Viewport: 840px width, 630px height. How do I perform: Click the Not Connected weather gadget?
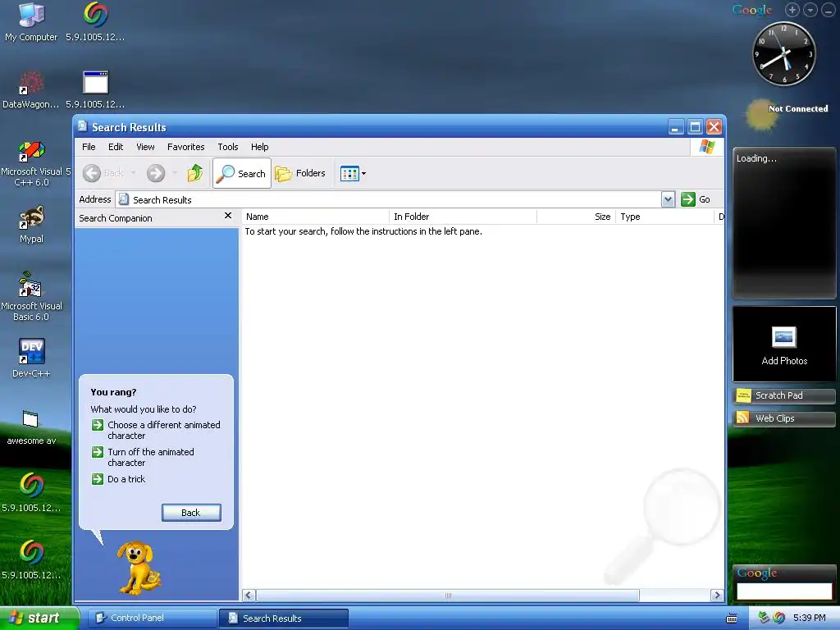pyautogui.click(x=787, y=114)
